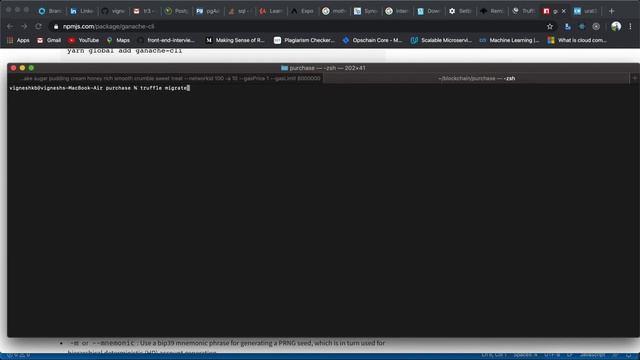Open the Making Sense of R... bookmark
The image size is (640, 360).
point(236,40)
